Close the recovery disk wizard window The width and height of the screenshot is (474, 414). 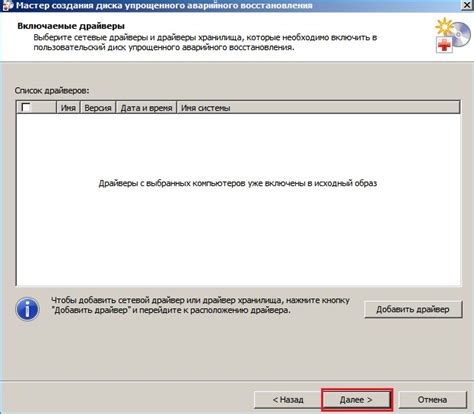[467, 5]
